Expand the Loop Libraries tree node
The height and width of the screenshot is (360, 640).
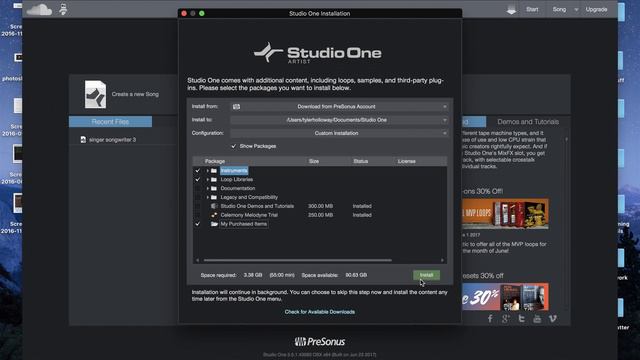[207, 180]
